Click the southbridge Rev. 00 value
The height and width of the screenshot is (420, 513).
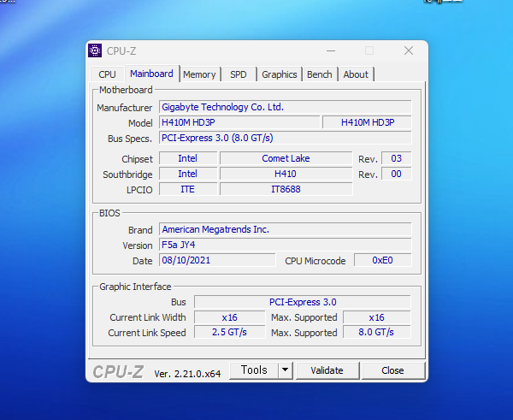click(396, 174)
